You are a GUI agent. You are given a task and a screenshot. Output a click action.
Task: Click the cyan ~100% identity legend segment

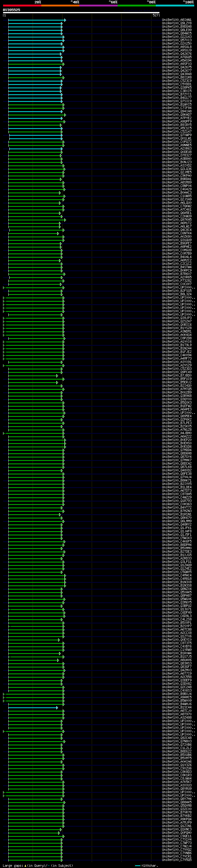pos(175,6)
